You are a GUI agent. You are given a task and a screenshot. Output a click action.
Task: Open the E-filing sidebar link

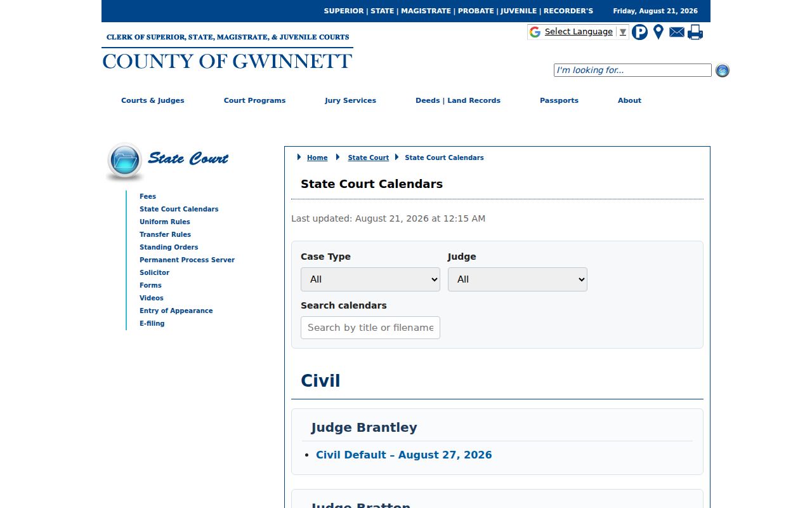pyautogui.click(x=152, y=323)
